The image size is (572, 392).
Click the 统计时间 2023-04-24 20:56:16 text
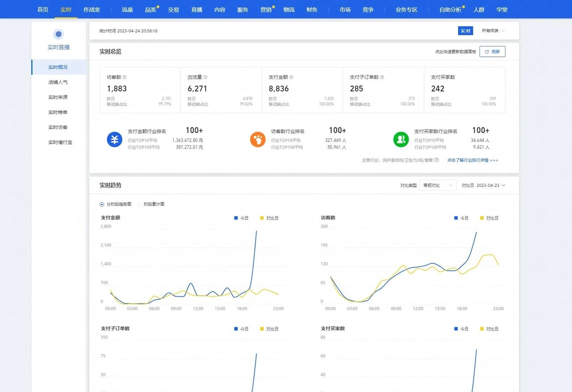click(x=128, y=31)
